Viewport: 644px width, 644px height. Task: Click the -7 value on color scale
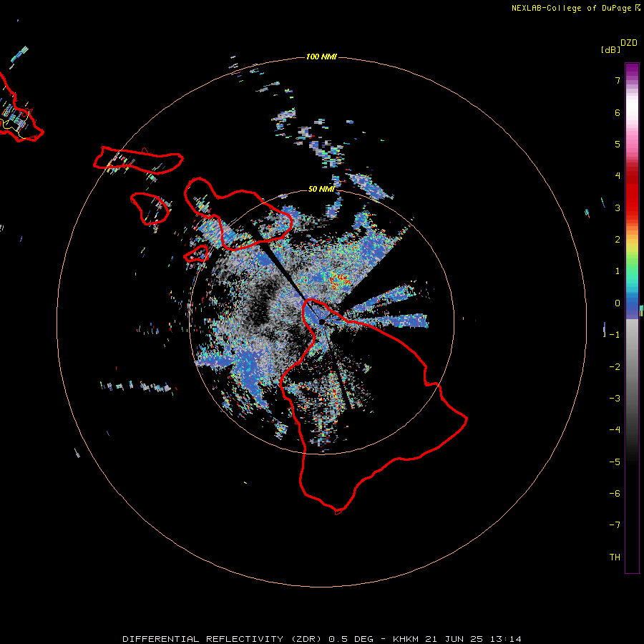(615, 525)
